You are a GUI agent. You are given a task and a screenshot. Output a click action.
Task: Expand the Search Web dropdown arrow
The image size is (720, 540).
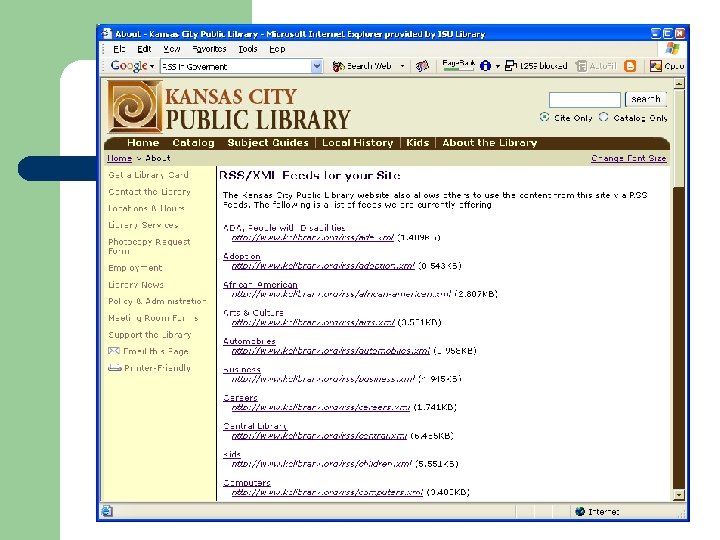(x=402, y=67)
